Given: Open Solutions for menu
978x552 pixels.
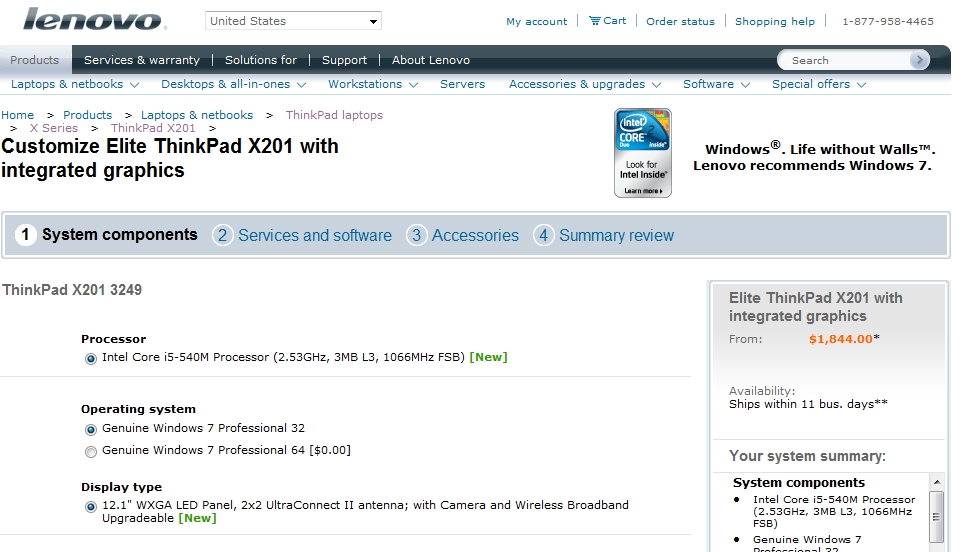Looking at the screenshot, I should (x=261, y=60).
